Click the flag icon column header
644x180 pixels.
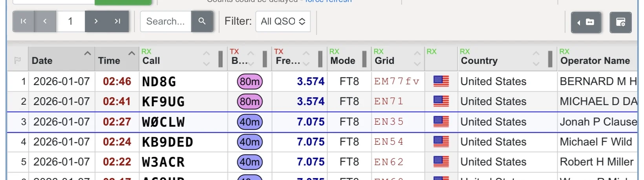pos(17,60)
